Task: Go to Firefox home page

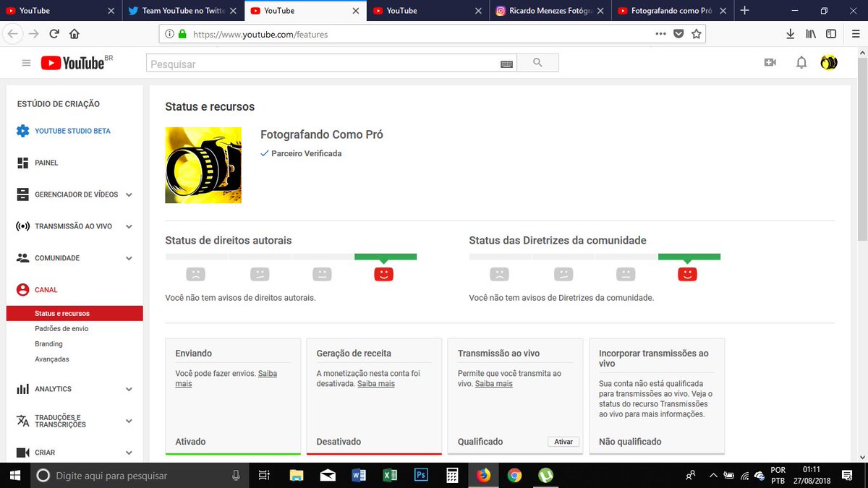Action: [74, 33]
